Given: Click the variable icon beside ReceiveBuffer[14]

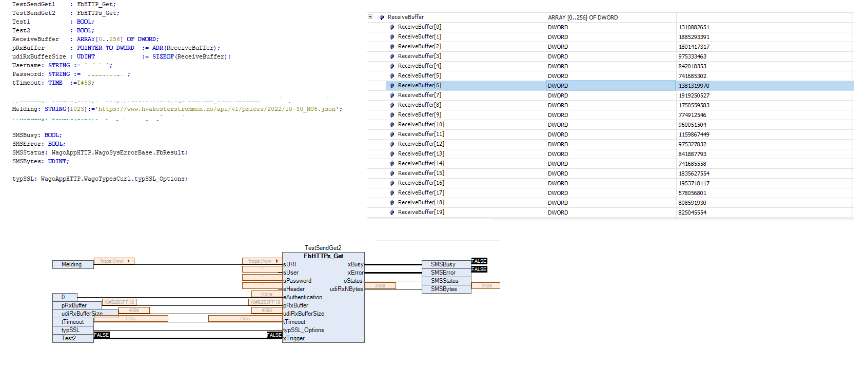Looking at the screenshot, I should [x=392, y=164].
